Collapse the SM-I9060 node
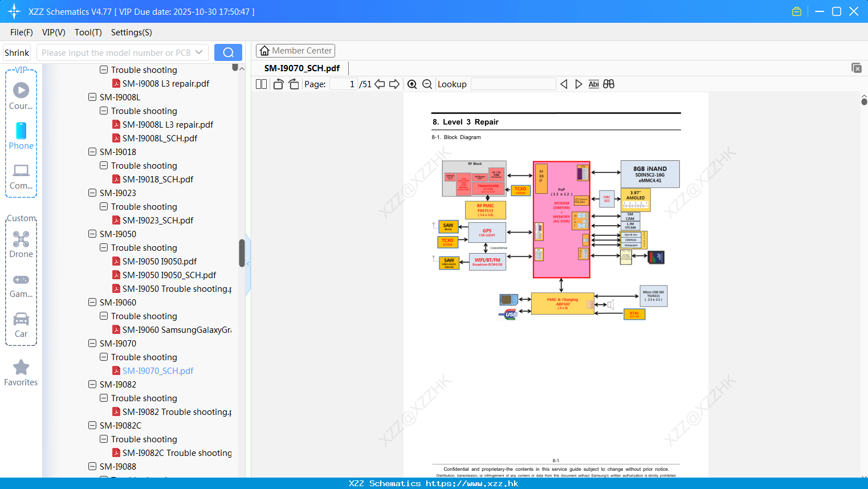868x489 pixels. (92, 302)
